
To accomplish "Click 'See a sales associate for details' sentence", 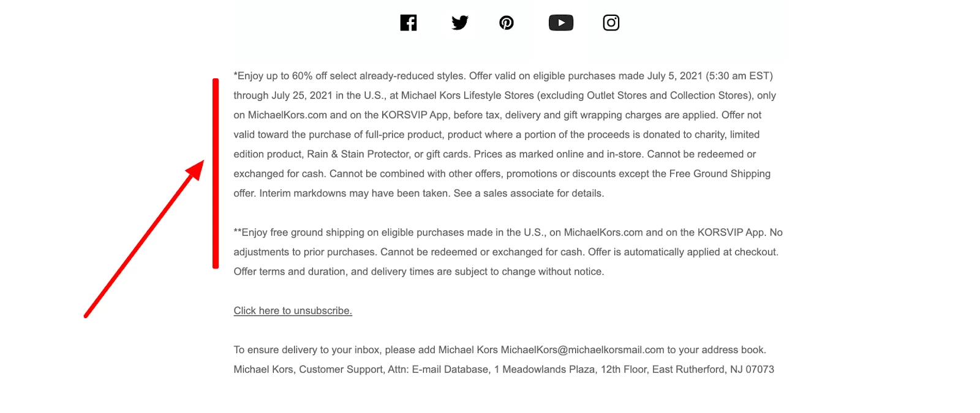I will (529, 193).
